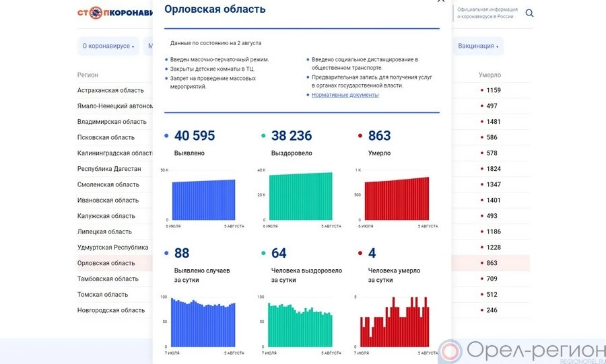Select Новгородская область row
Image resolution: width=606 pixels, height=364 pixels.
111,310
